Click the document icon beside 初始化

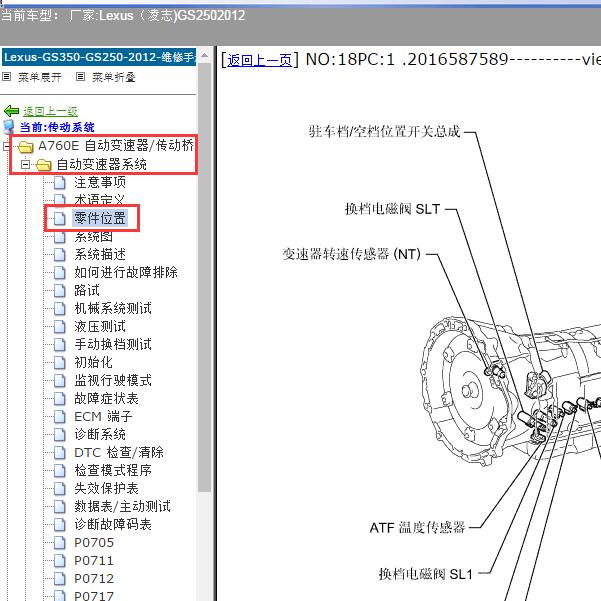(x=60, y=363)
